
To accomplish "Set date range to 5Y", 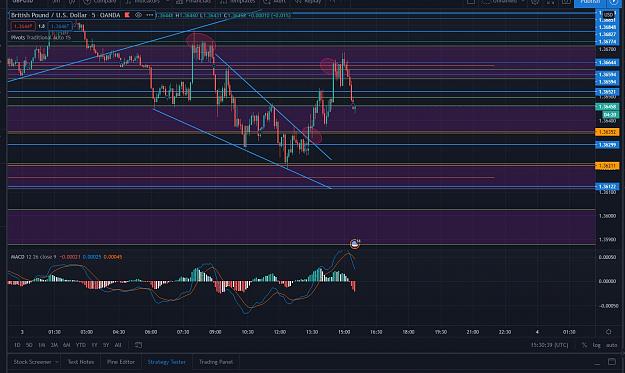I will pyautogui.click(x=106, y=345).
